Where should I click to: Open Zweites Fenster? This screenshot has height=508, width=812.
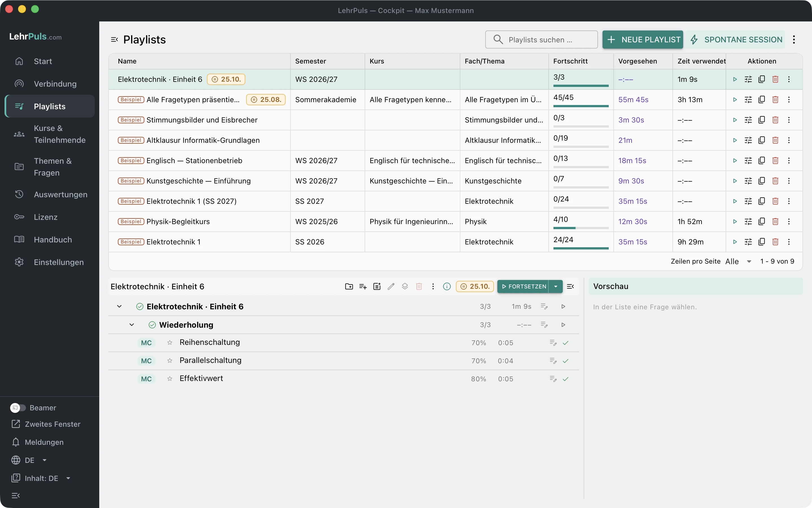[x=46, y=424]
